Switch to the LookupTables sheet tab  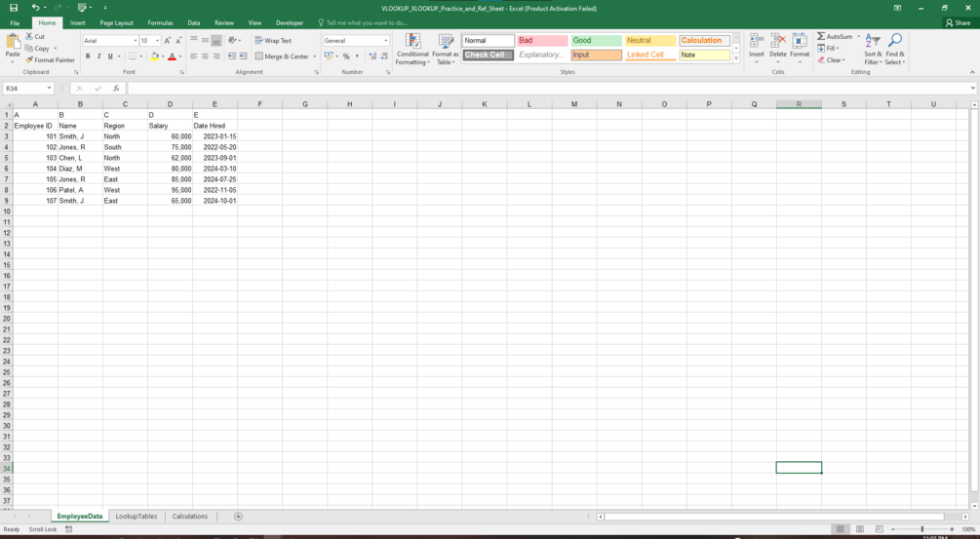point(137,517)
